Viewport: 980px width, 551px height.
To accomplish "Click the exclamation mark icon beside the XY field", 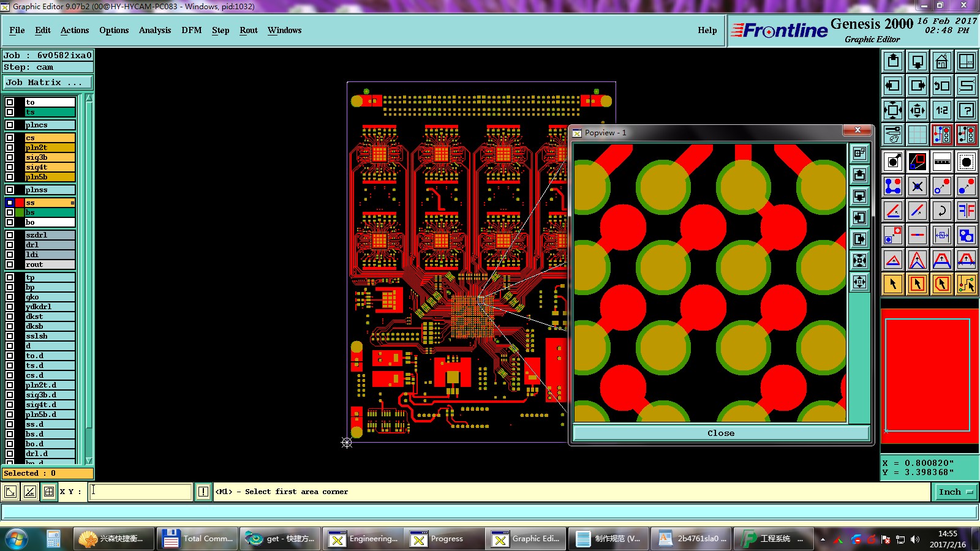I will pos(203,492).
